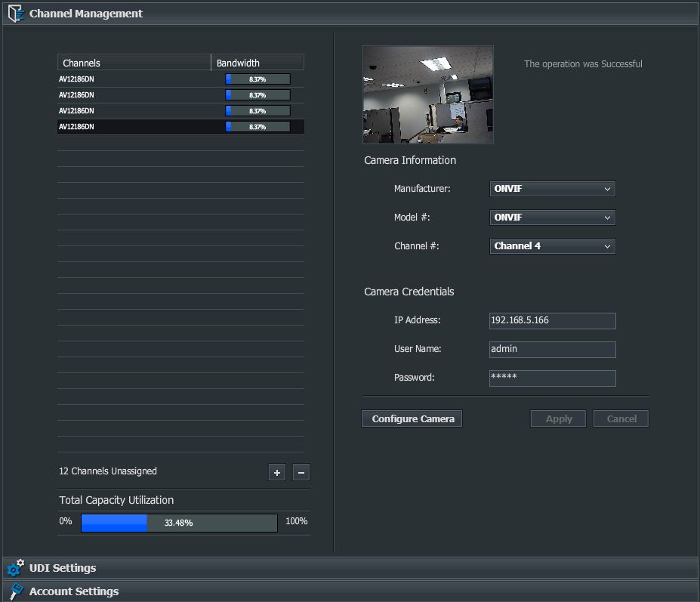Click the Channel Management panel icon
Viewport: 700px width, 602px height.
(x=16, y=14)
